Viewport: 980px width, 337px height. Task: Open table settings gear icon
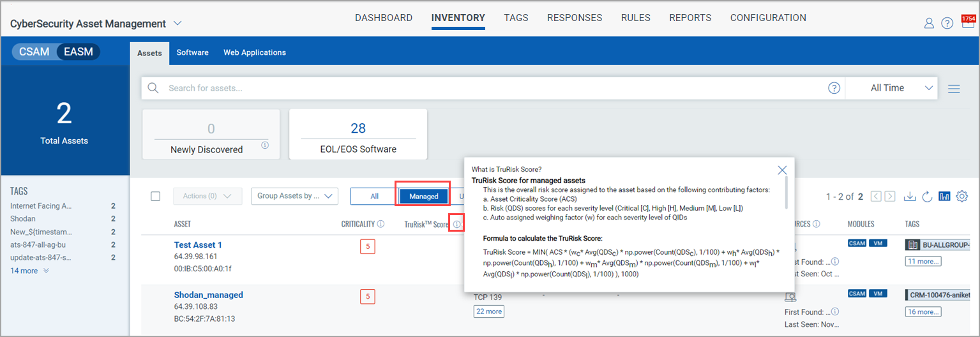961,196
